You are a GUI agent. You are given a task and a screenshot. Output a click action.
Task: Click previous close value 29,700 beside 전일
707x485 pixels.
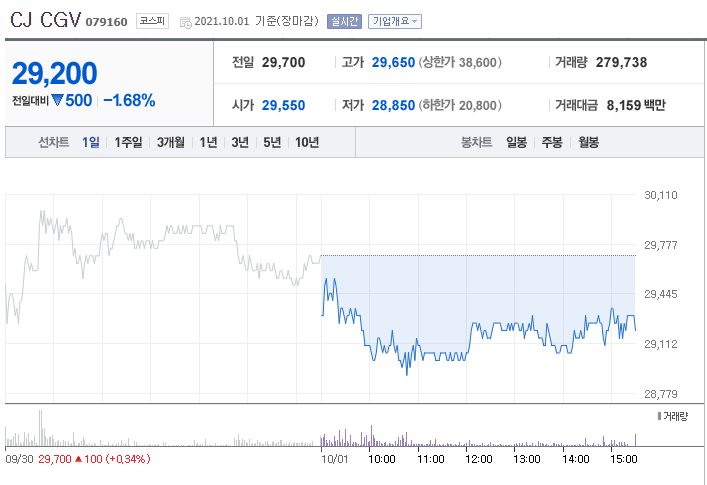(283, 62)
